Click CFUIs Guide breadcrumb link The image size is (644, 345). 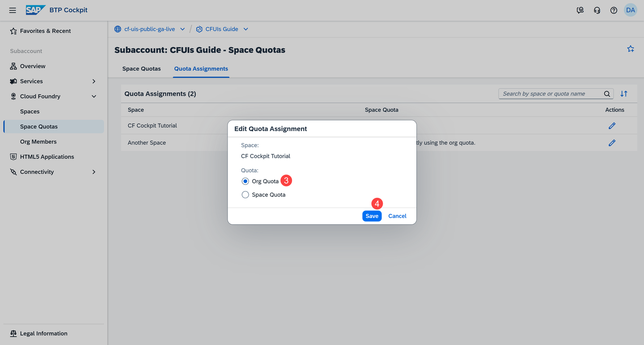[222, 29]
